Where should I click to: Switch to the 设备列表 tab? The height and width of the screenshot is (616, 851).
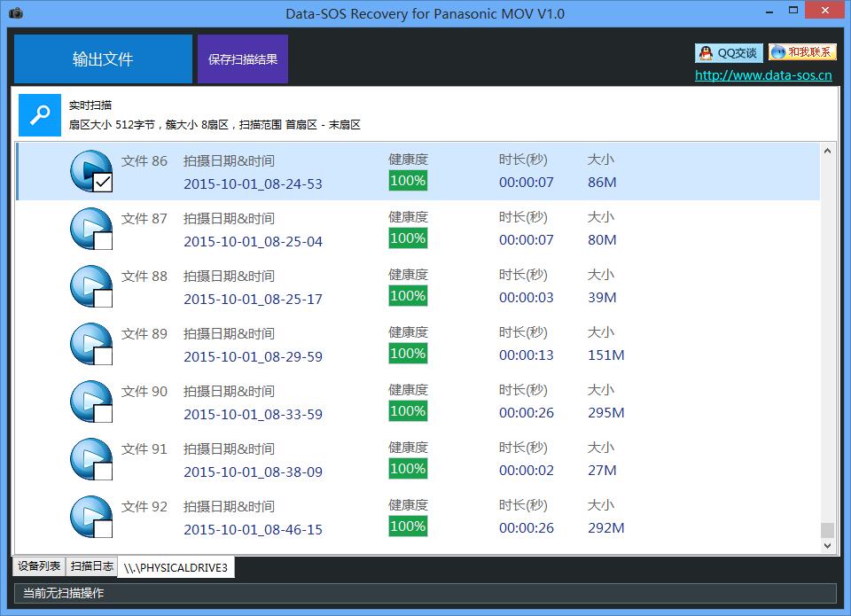tap(39, 566)
